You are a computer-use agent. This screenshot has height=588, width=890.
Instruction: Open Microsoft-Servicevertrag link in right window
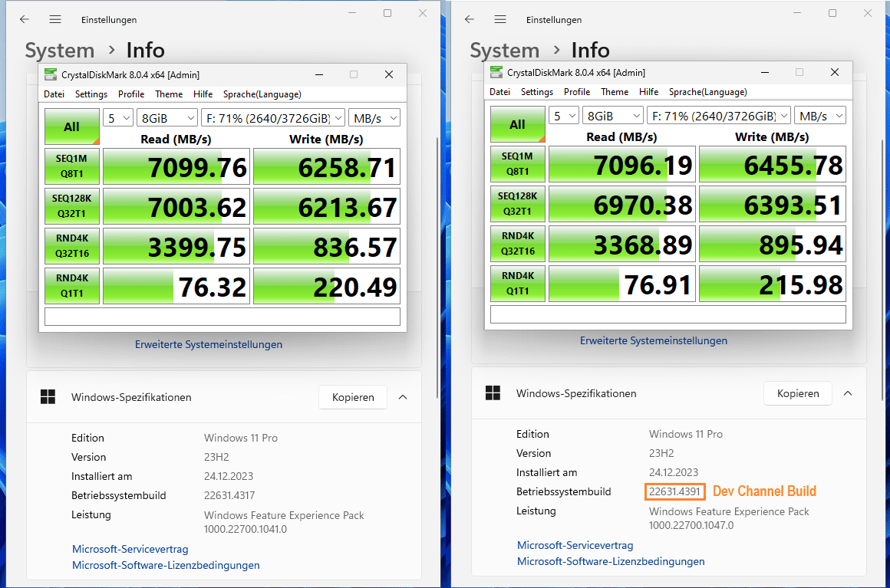coord(575,545)
